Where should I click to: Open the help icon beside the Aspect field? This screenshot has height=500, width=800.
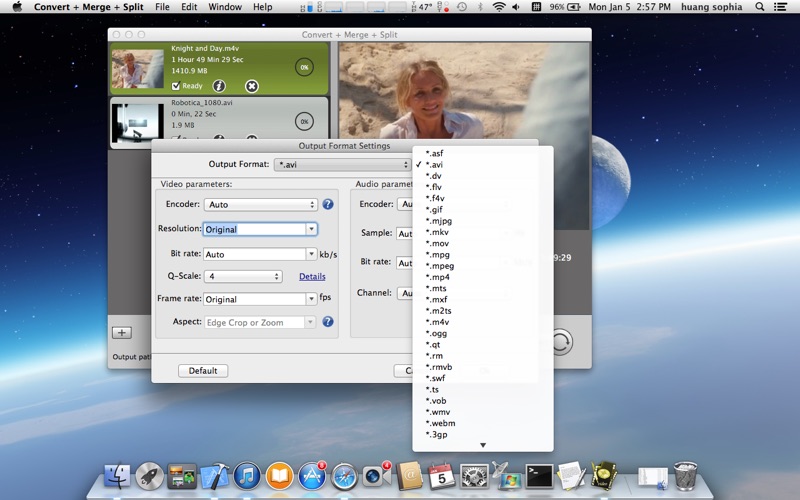coord(328,321)
